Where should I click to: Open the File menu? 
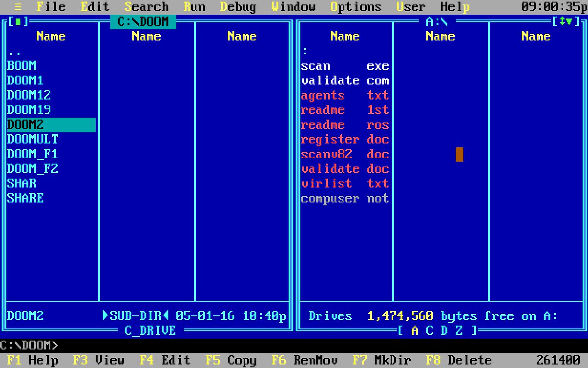pos(51,7)
